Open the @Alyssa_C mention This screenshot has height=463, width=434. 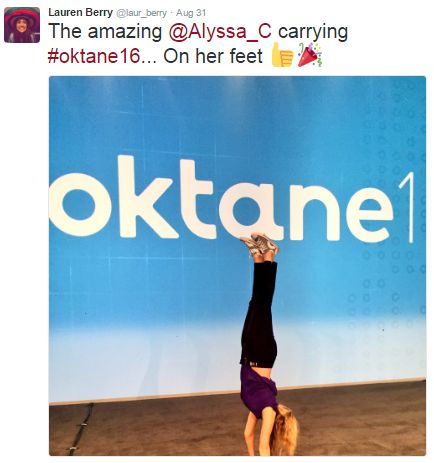coord(220,32)
